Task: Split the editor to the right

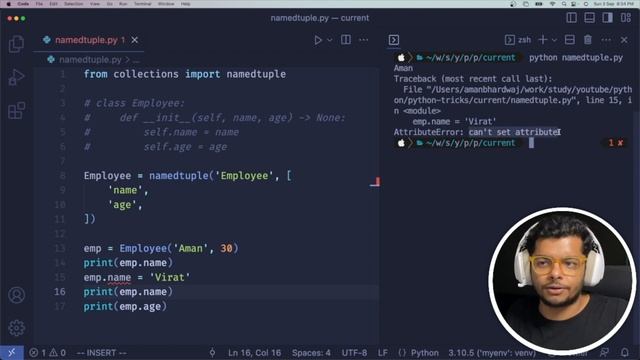Action: tap(346, 40)
